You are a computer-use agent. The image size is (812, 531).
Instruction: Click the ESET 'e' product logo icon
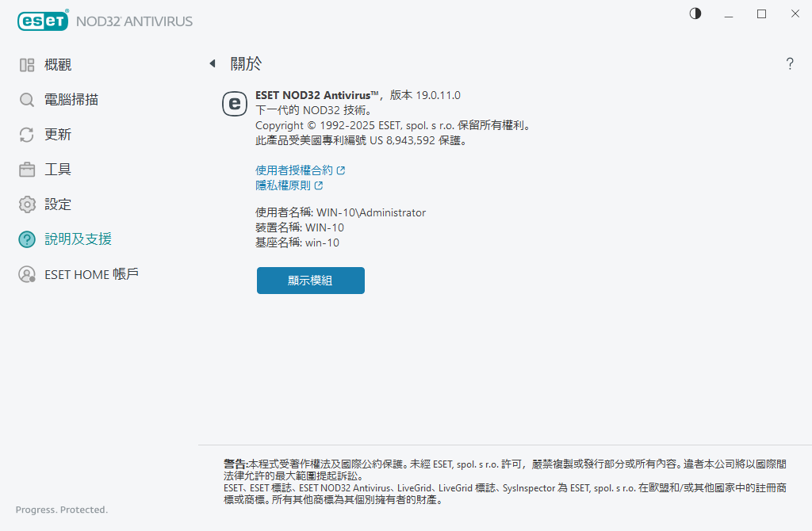click(234, 103)
